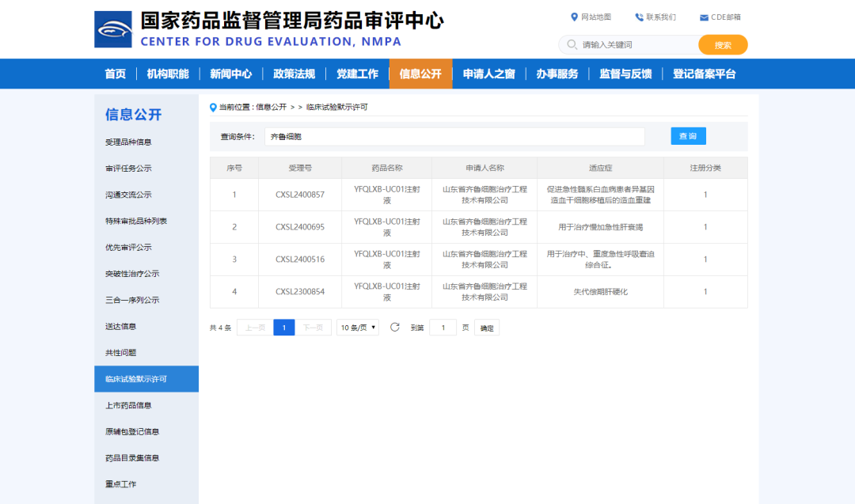Click page 1 pagination button
Viewport: 855px width, 504px height.
coord(284,328)
